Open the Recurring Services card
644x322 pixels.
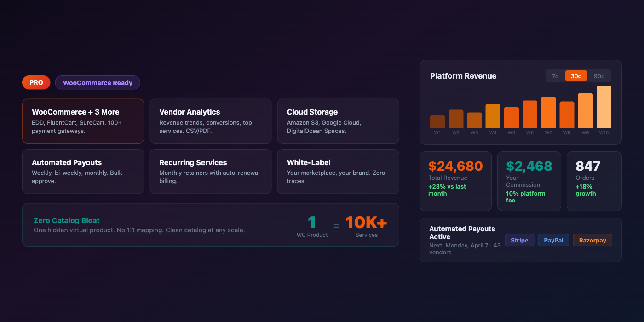pyautogui.click(x=210, y=171)
